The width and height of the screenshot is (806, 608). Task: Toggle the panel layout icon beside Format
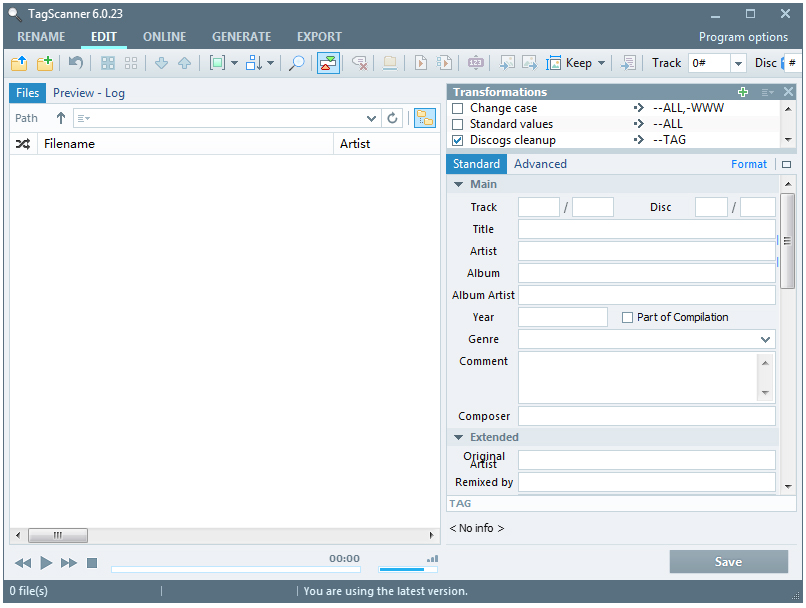786,164
